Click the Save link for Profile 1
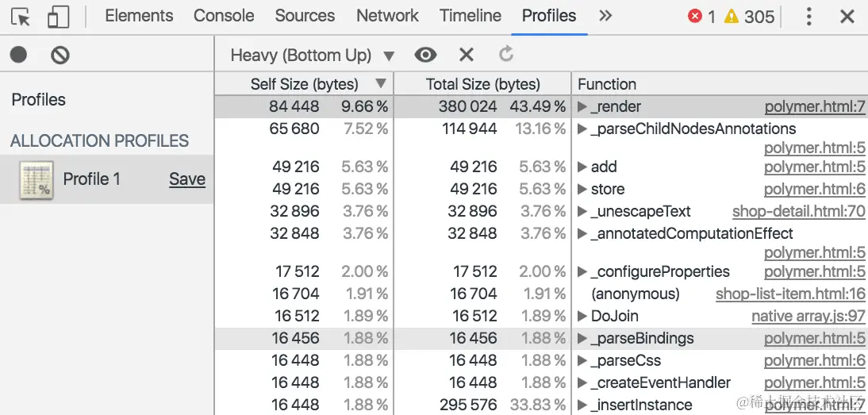The image size is (868, 415). click(x=187, y=179)
